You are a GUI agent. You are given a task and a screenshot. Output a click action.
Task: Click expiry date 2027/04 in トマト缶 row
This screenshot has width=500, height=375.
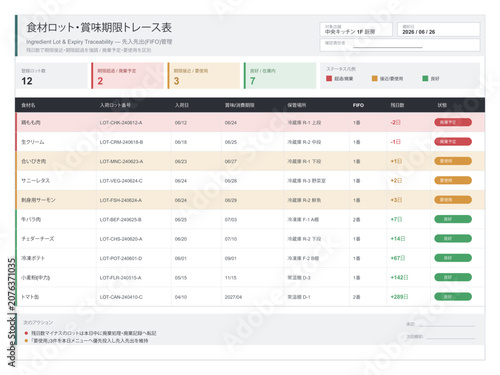pyautogui.click(x=233, y=297)
